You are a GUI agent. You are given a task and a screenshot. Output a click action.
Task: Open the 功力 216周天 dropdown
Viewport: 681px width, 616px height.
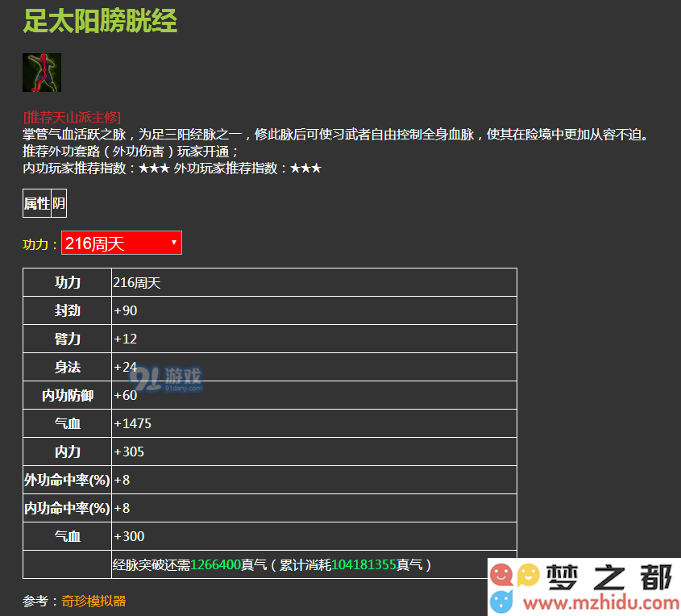click(x=122, y=243)
